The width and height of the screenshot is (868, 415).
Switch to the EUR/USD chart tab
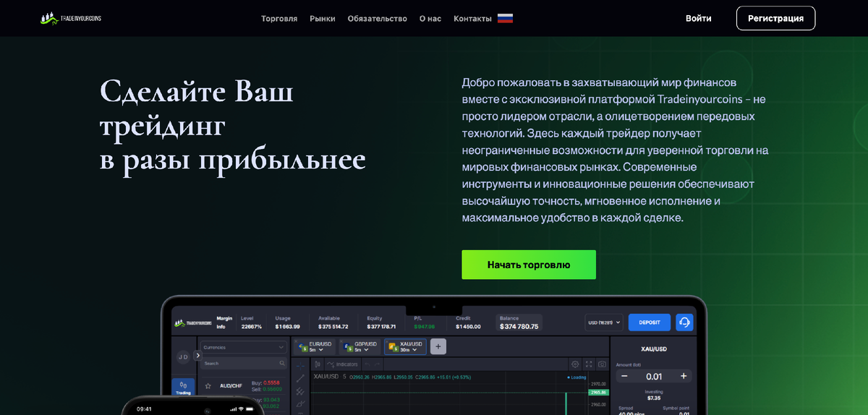click(x=313, y=346)
